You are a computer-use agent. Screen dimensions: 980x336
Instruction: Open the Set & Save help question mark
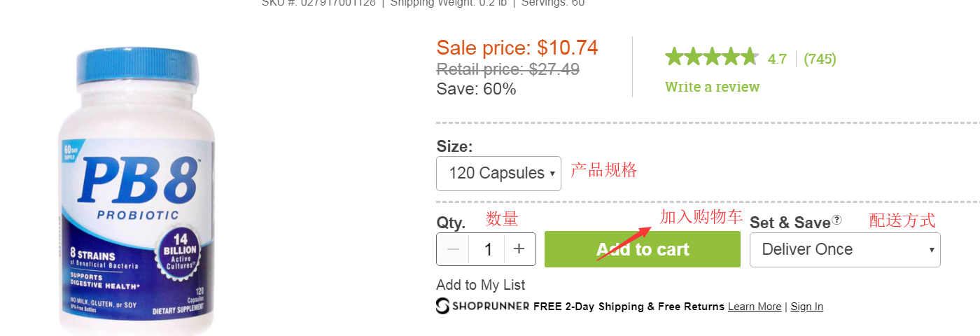[x=836, y=220]
